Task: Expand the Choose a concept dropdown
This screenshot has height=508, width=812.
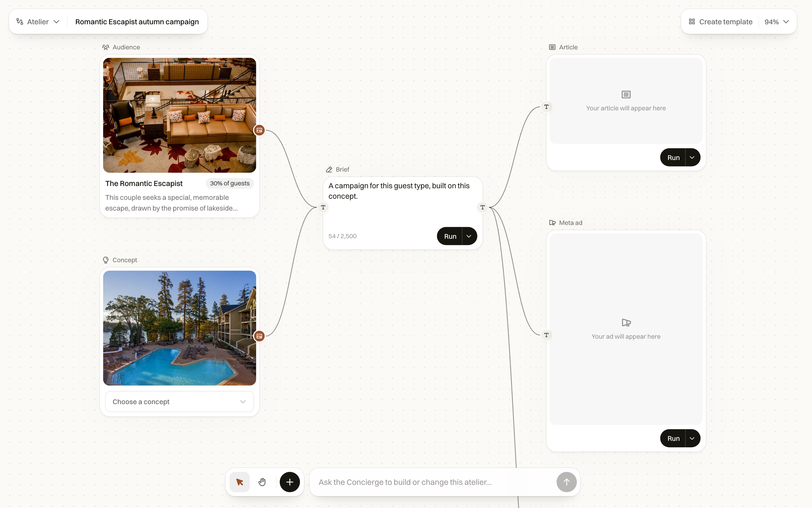Action: pos(180,402)
